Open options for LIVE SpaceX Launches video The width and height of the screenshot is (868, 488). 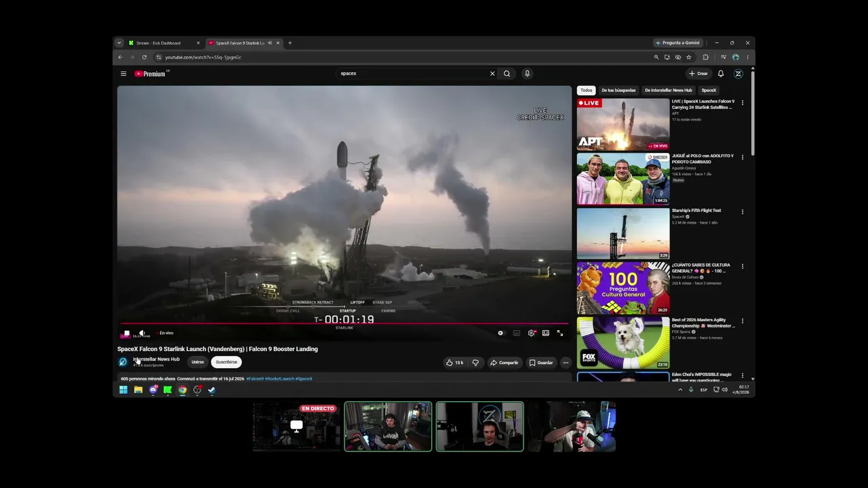pos(743,103)
